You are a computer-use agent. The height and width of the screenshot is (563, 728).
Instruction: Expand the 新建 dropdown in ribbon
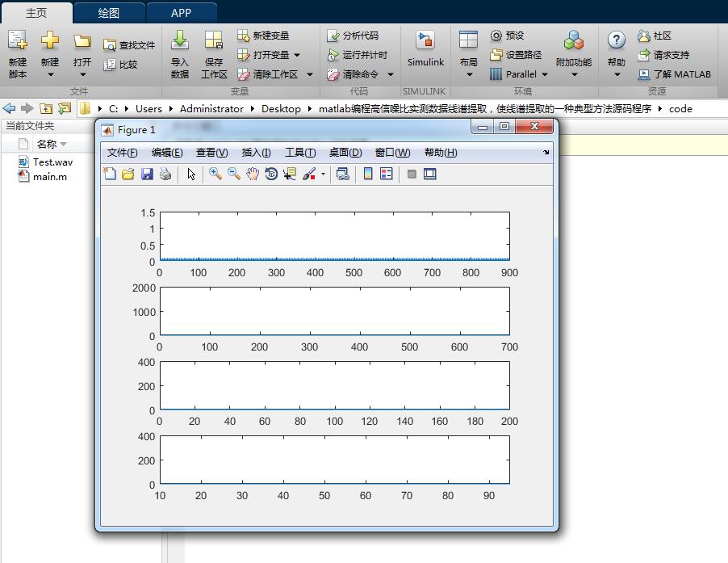click(x=50, y=74)
